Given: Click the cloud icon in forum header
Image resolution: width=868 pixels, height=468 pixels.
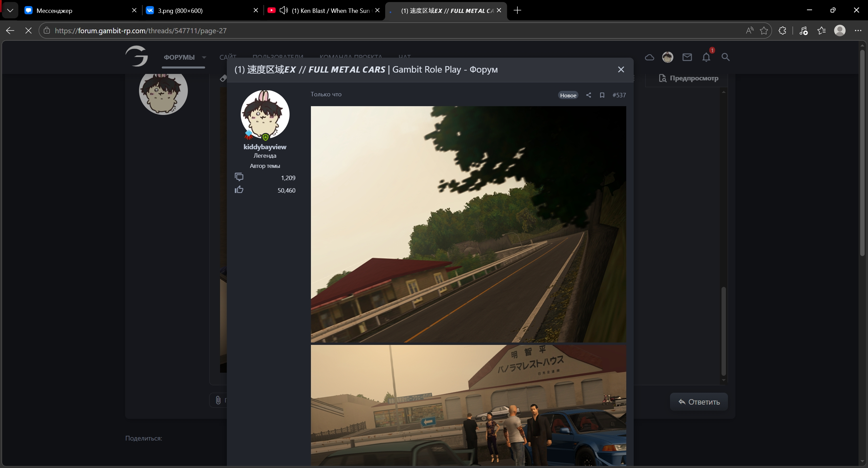Looking at the screenshot, I should click(x=649, y=57).
